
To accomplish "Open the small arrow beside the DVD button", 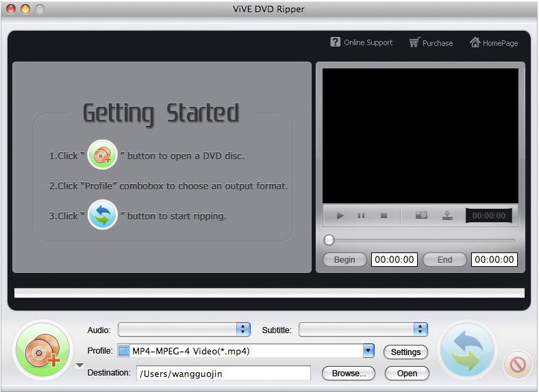I will (79, 365).
